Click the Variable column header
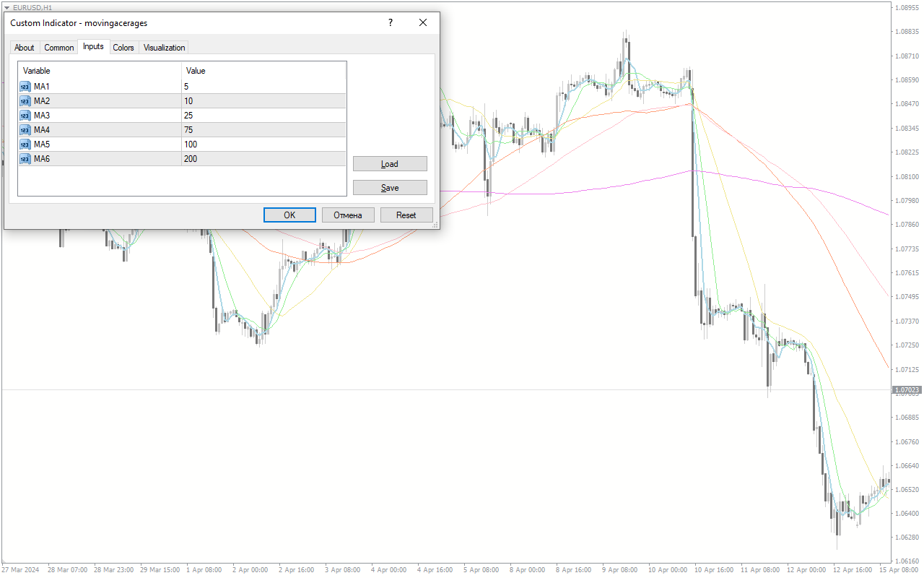The image size is (924, 578). (100, 71)
